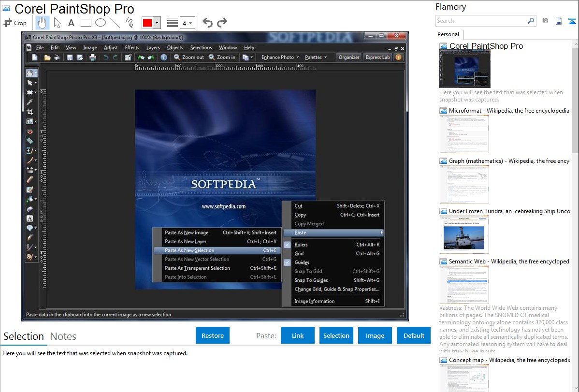Pick the text annotation tool (A)
This screenshot has height=392, width=579.
71,23
